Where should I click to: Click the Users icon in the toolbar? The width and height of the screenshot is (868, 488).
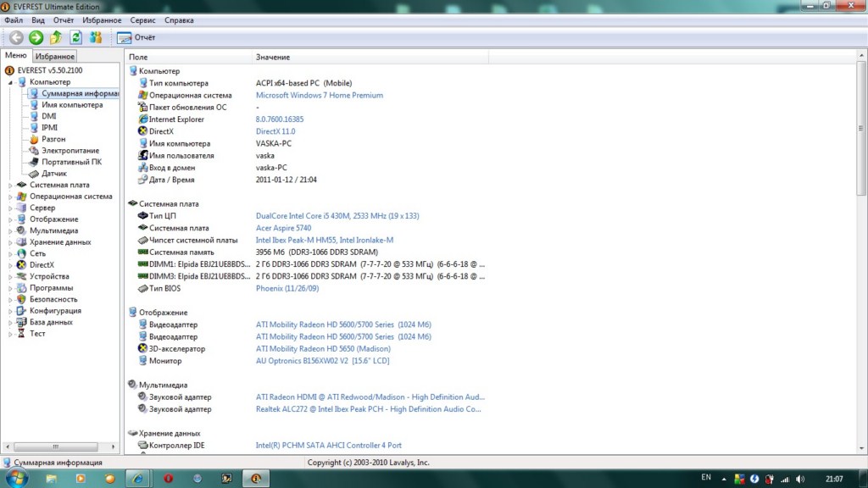coord(95,37)
